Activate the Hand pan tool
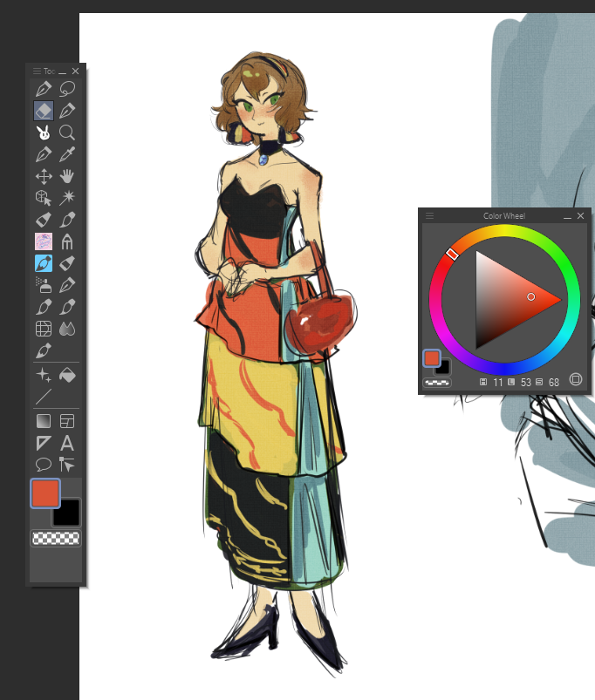The width and height of the screenshot is (595, 700). pyautogui.click(x=67, y=176)
